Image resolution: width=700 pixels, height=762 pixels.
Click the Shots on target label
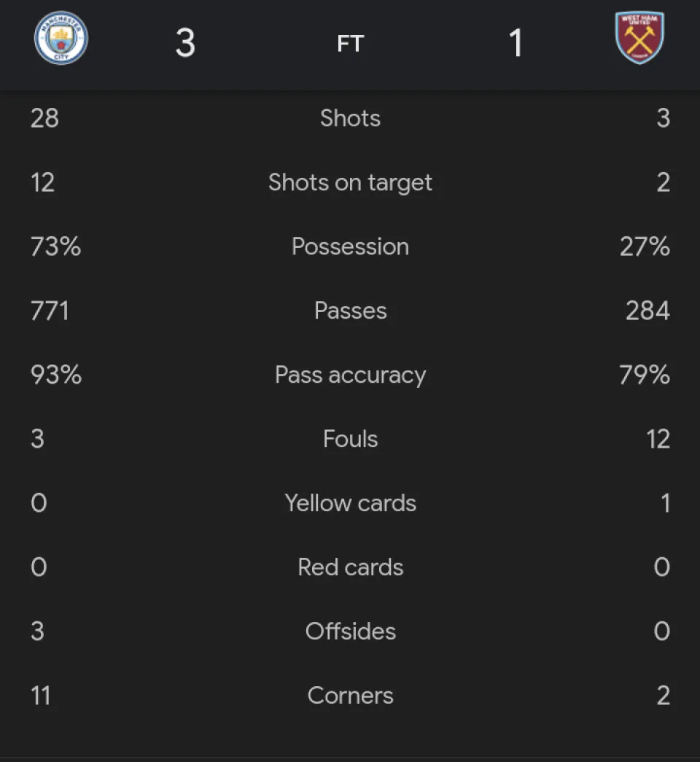tap(350, 182)
